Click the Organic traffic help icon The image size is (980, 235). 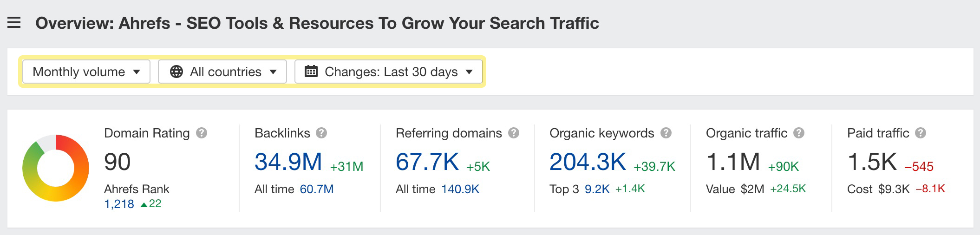tap(799, 133)
